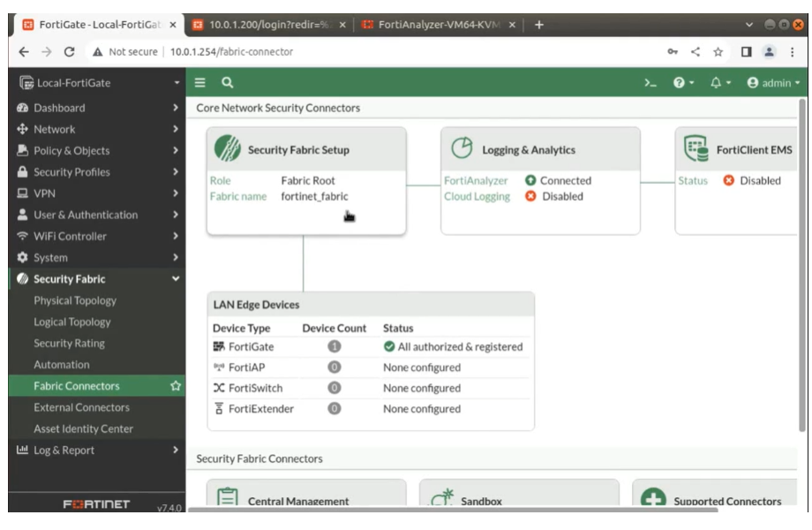Click the FortiGate device count badge
812x530 pixels.
[x=334, y=346]
